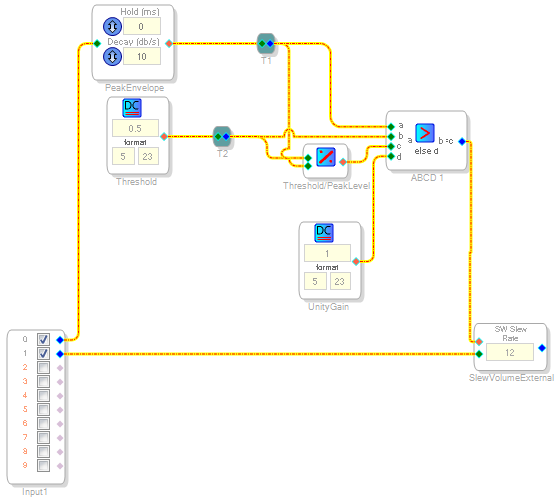Image resolution: width=558 pixels, height=500 pixels.
Task: Click the PeakEnvelope block label
Action: (135, 88)
